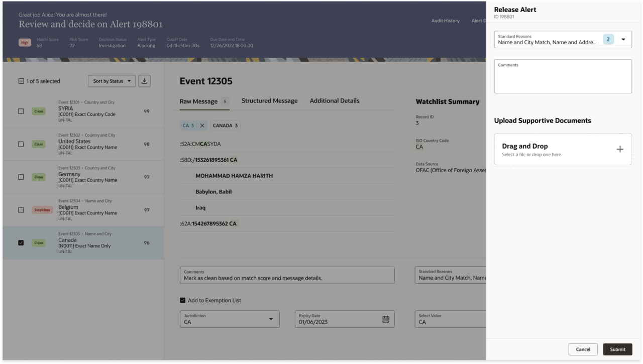Click the Iraq line

pos(200,208)
